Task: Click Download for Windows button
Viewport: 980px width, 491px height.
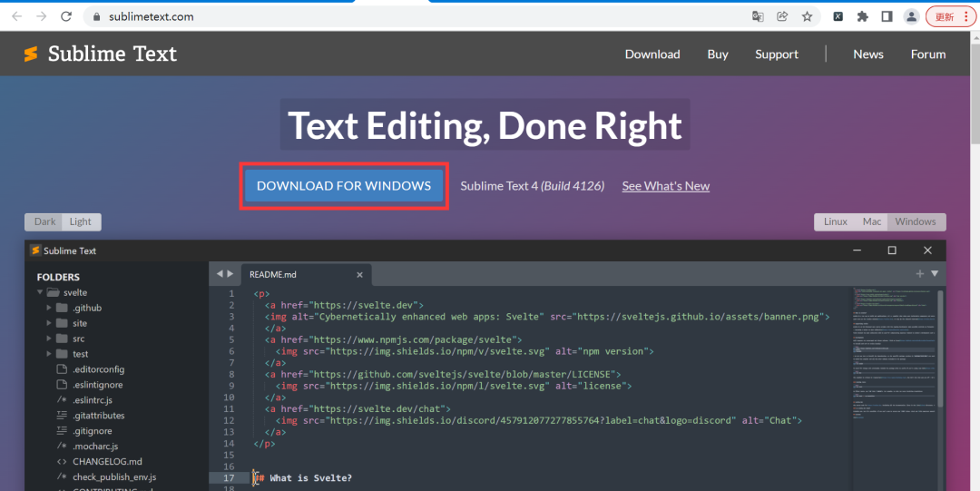Action: [x=344, y=186]
